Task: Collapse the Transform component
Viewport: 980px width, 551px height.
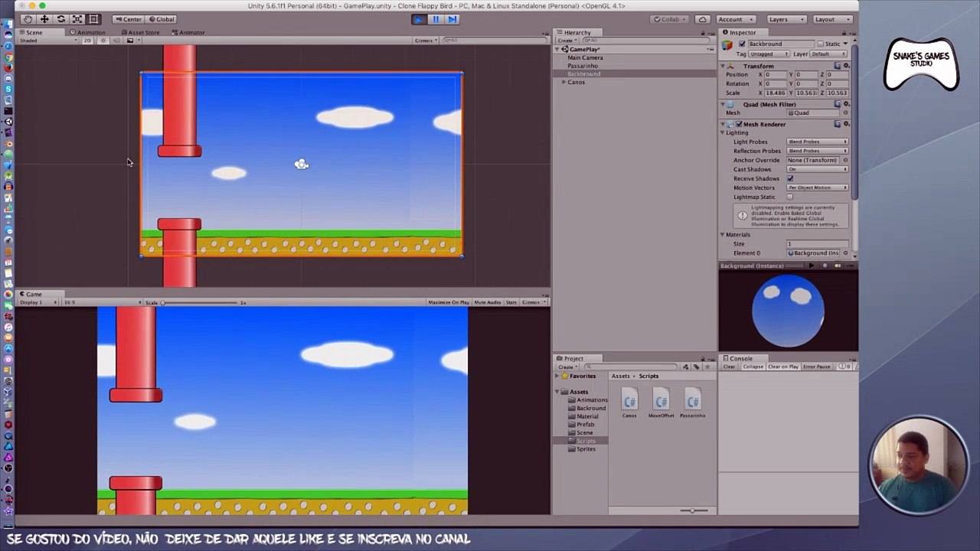Action: 722,66
